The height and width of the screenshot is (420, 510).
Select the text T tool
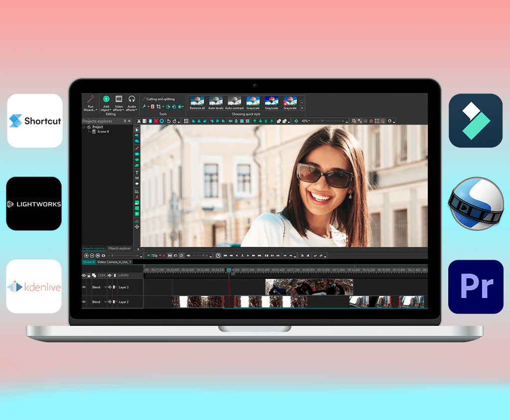point(136,173)
